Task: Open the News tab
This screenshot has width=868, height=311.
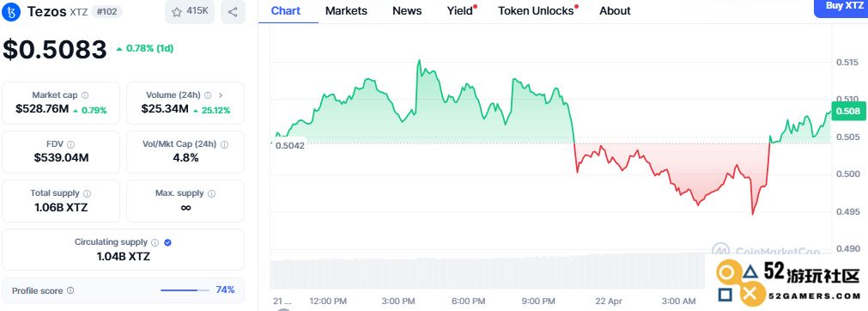Action: pos(407,10)
